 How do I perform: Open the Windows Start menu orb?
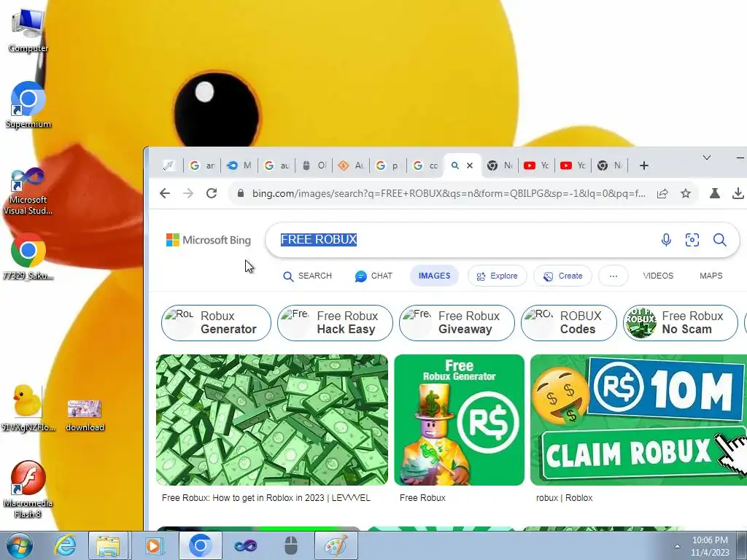tap(19, 545)
